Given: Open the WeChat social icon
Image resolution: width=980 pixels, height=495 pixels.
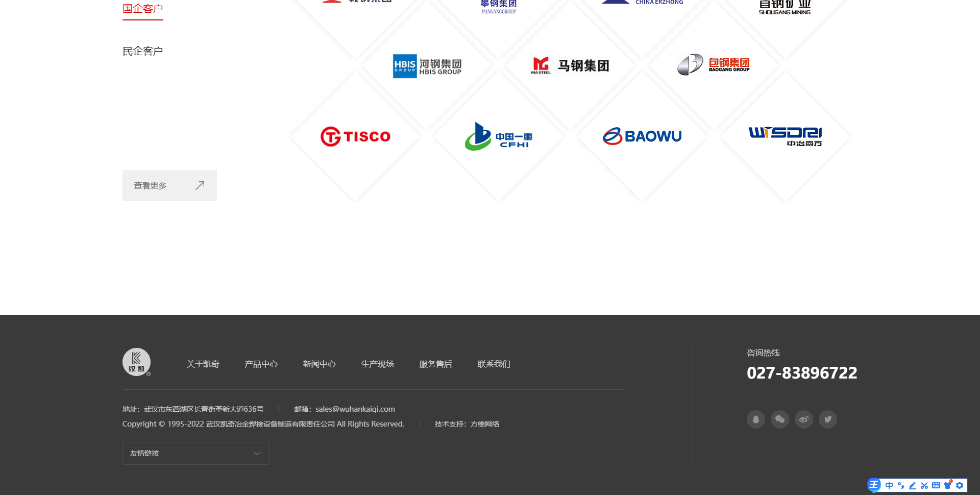Looking at the screenshot, I should click(780, 419).
